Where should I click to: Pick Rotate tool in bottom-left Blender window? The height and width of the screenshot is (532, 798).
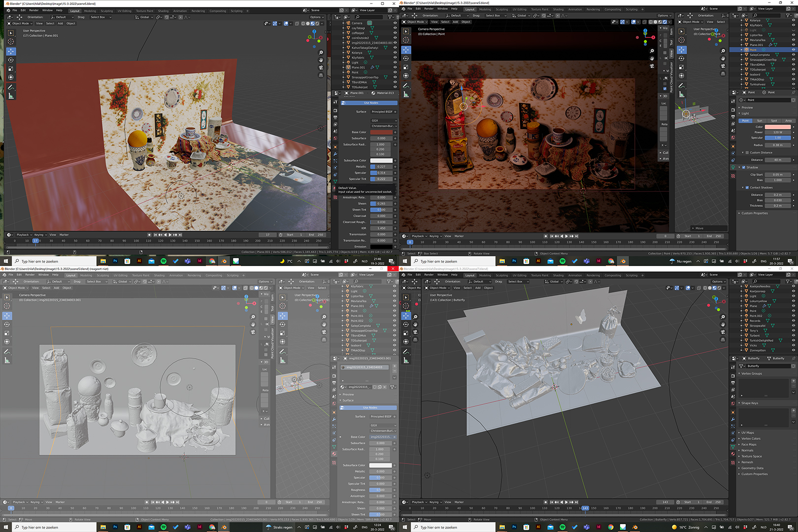pos(7,325)
